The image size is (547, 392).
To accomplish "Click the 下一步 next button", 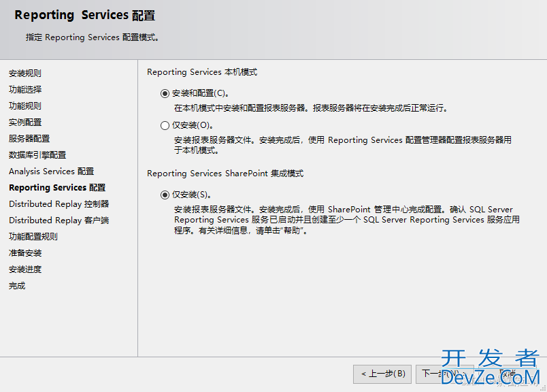I will pyautogui.click(x=444, y=374).
